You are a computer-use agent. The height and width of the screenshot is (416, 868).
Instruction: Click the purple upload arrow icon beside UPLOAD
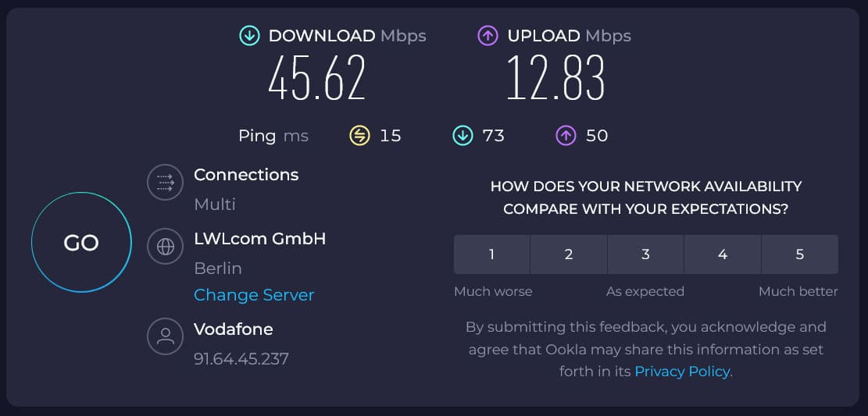tap(488, 36)
